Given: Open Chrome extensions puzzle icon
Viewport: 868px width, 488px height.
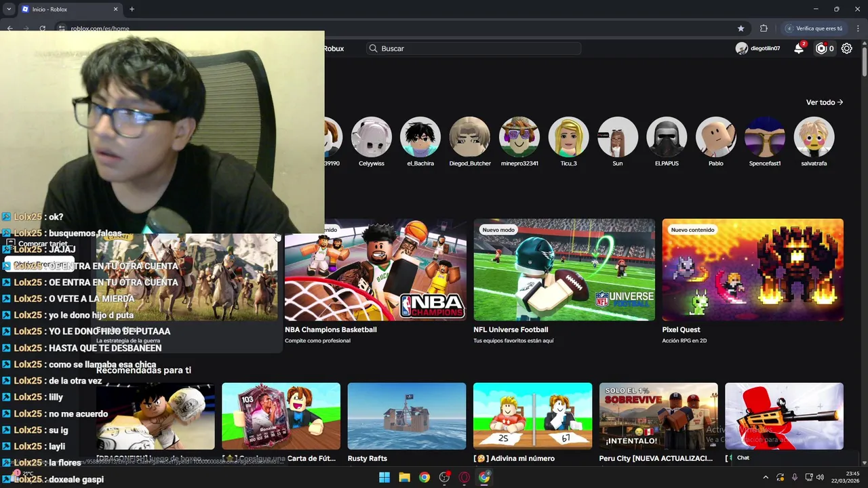Looking at the screenshot, I should (x=764, y=28).
